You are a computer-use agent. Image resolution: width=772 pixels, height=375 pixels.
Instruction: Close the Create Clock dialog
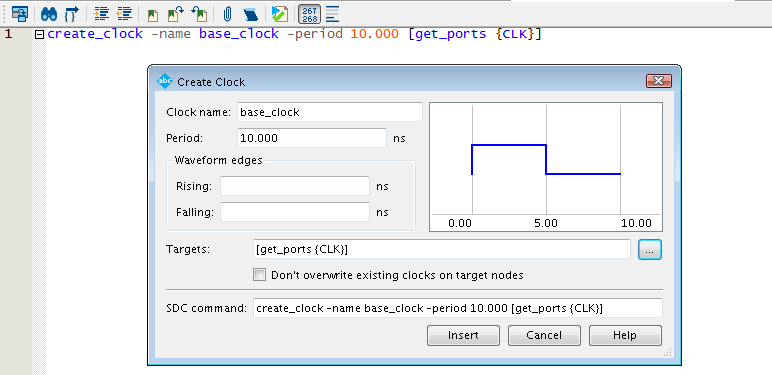659,81
